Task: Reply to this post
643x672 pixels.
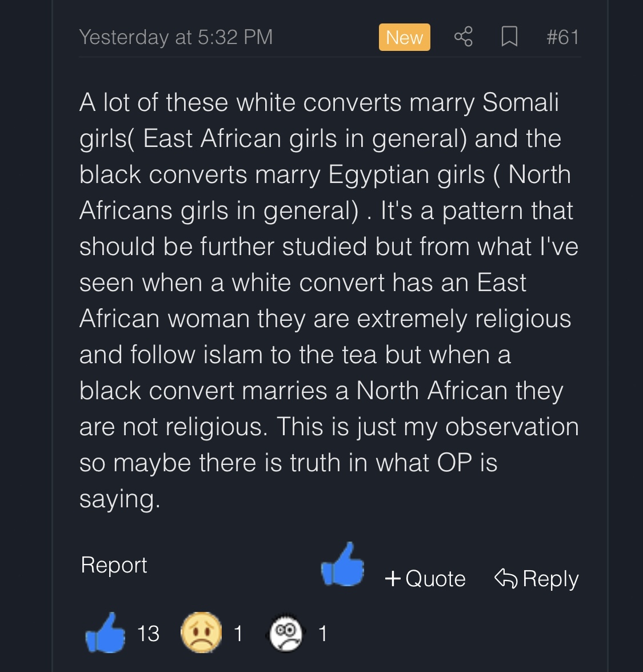Action: point(537,579)
